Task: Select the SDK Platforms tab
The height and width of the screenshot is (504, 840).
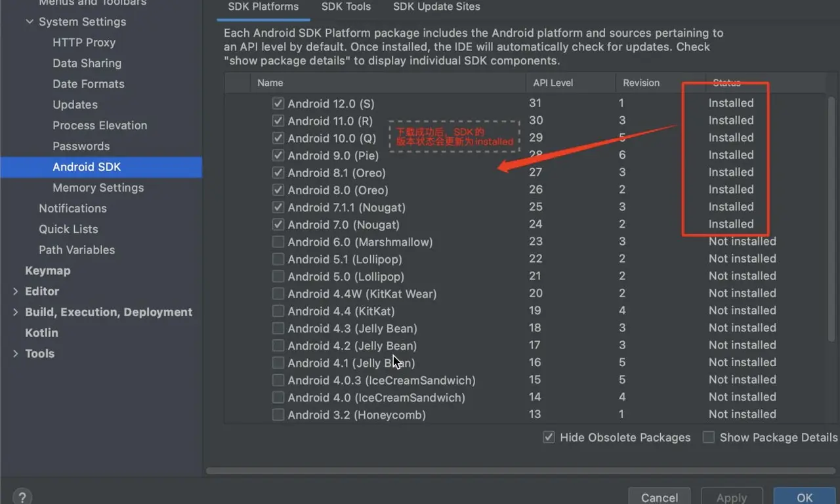Action: (263, 7)
